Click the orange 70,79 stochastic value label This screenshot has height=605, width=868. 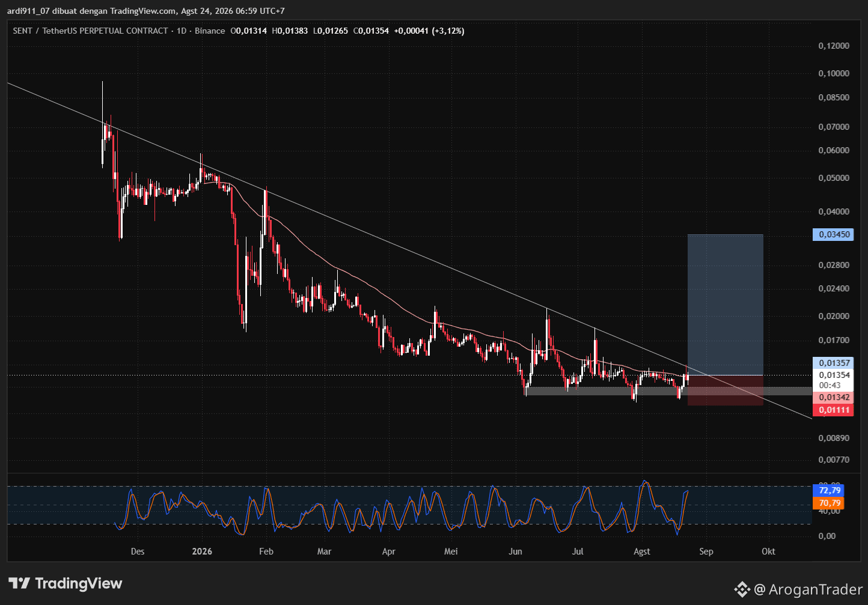click(828, 503)
